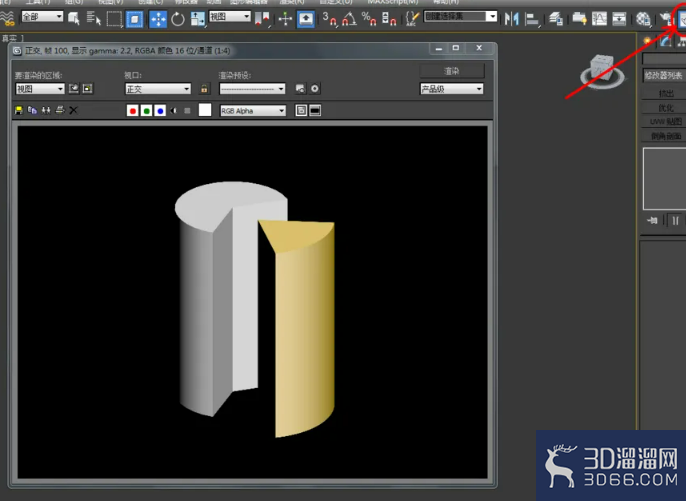Click the object name field above 修改器列表
Image resolution: width=686 pixels, height=501 pixels.
[664, 59]
